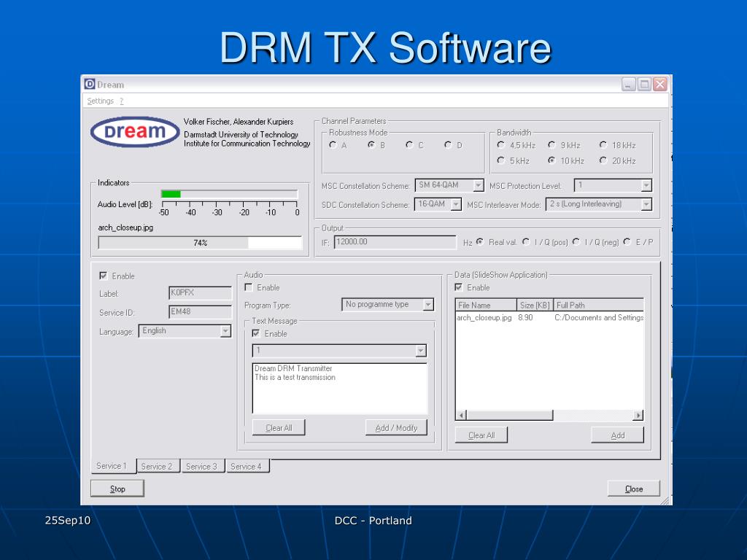Toggle the Data SlideShow Enable checkbox

[x=458, y=287]
